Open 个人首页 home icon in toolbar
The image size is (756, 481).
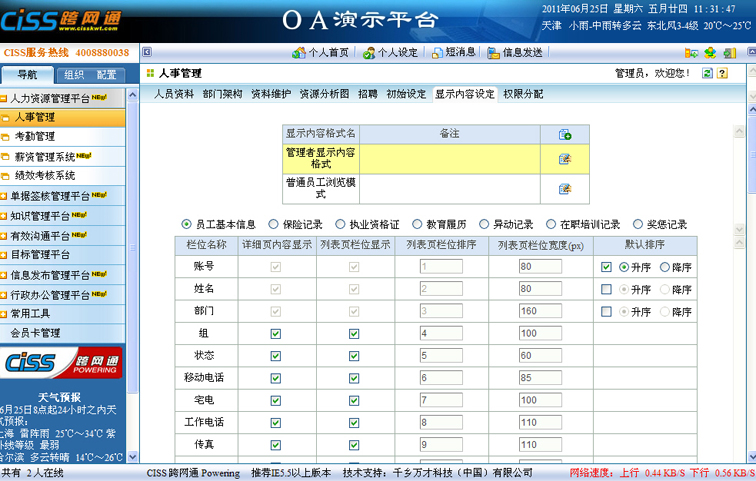coord(299,53)
